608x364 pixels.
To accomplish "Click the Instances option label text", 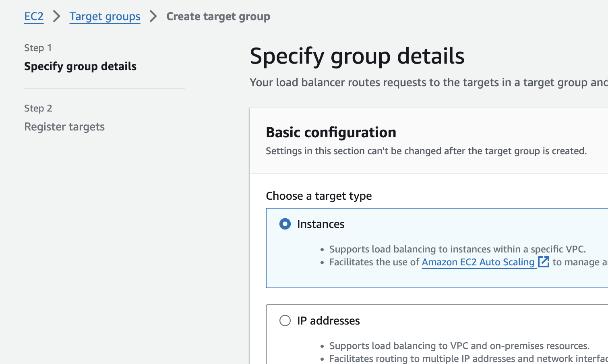I will [321, 224].
